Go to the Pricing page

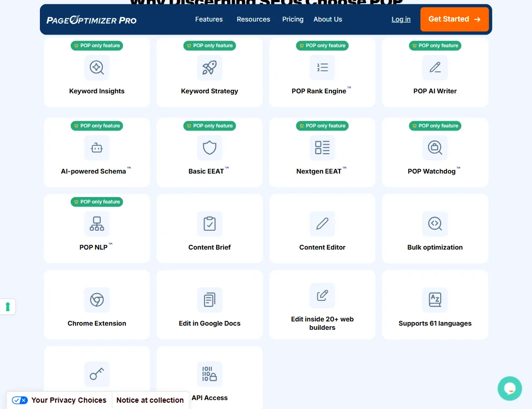[x=293, y=19]
